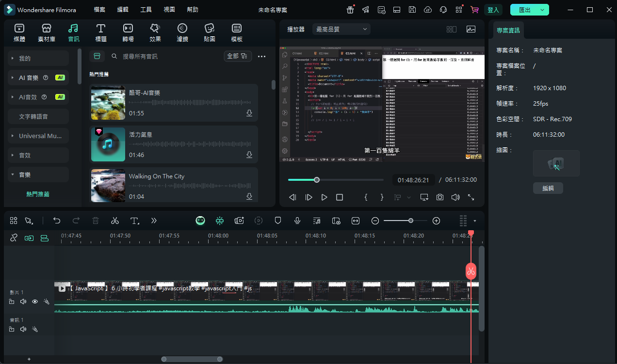
Task: Switch to the 濾鏡 tab
Action: point(182,32)
